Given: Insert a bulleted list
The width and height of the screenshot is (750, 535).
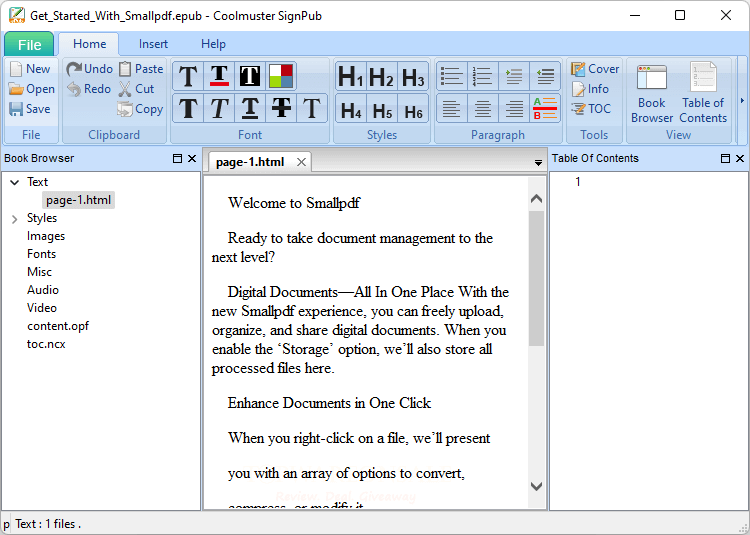Looking at the screenshot, I should tap(452, 76).
